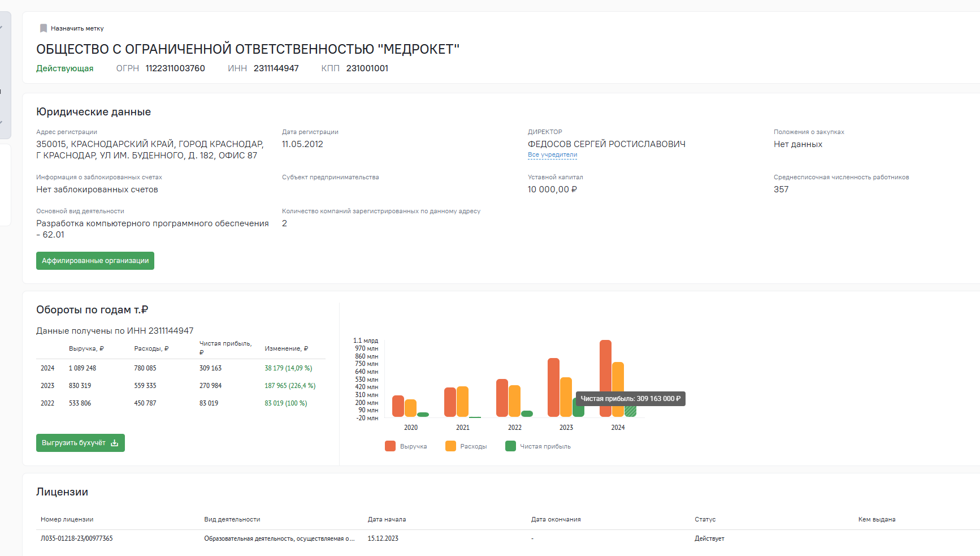Viewport: 980px width, 556px height.
Task: Click the 2022 green net profit bar
Action: (527, 414)
